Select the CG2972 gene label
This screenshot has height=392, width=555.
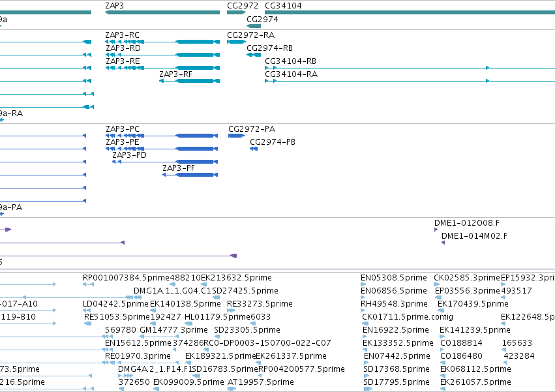coord(243,6)
